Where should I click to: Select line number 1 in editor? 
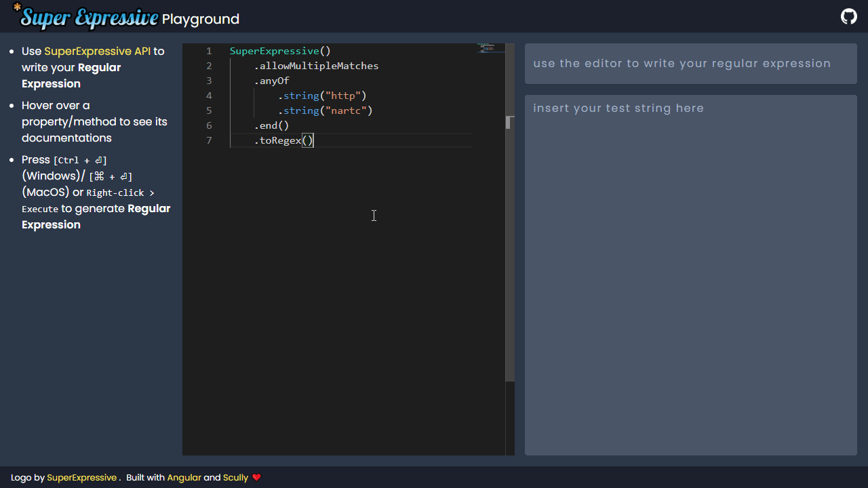click(x=209, y=51)
